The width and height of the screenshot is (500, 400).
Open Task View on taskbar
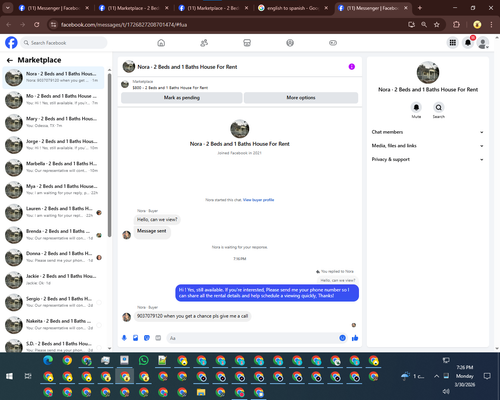tap(28, 376)
